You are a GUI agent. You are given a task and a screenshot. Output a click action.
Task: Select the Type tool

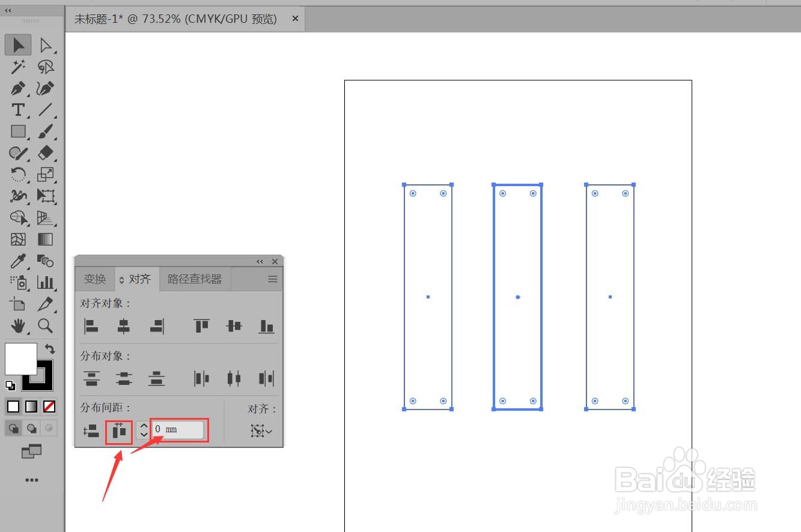pos(19,110)
